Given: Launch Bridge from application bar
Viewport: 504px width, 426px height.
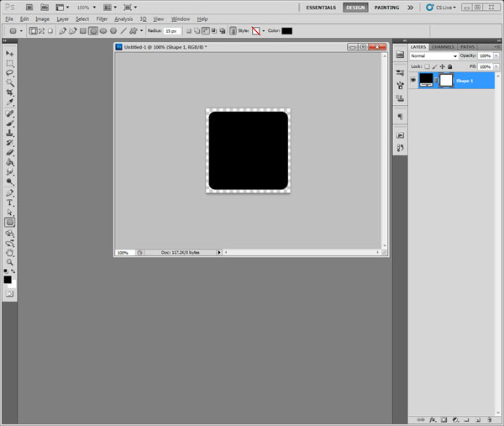Looking at the screenshot, I should tap(29, 7).
